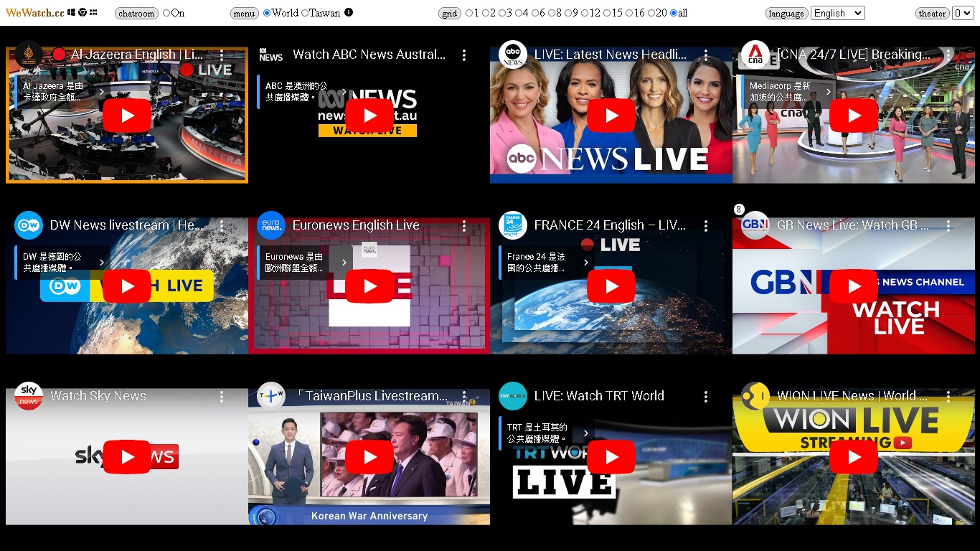Click the Windows app icon beside WeWatch.cc

pyautogui.click(x=72, y=13)
